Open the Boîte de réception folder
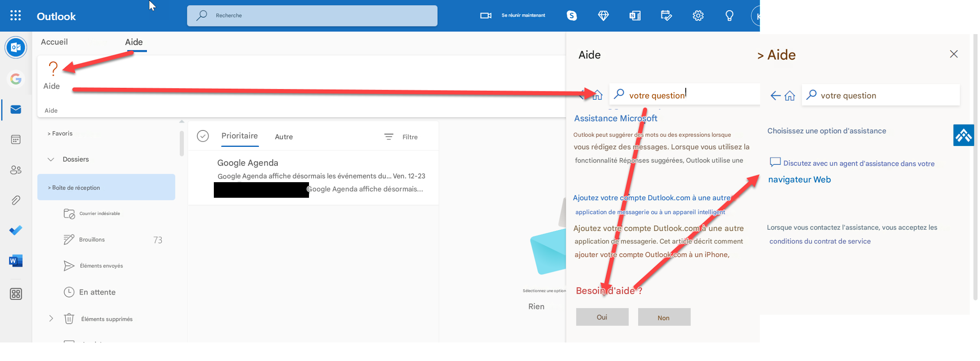Image resolution: width=980 pixels, height=361 pixels. (x=106, y=187)
